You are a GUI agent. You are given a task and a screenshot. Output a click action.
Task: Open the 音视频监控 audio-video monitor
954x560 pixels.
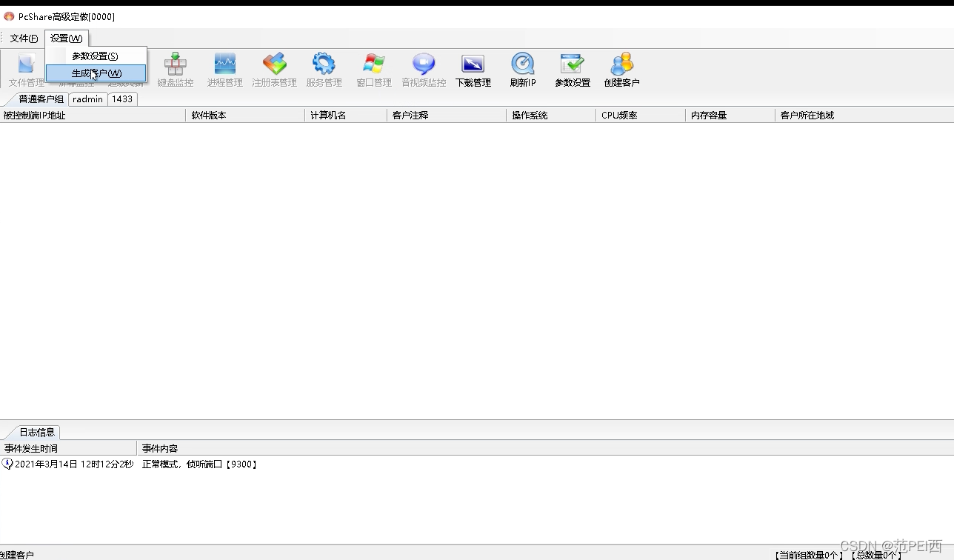[x=424, y=70]
